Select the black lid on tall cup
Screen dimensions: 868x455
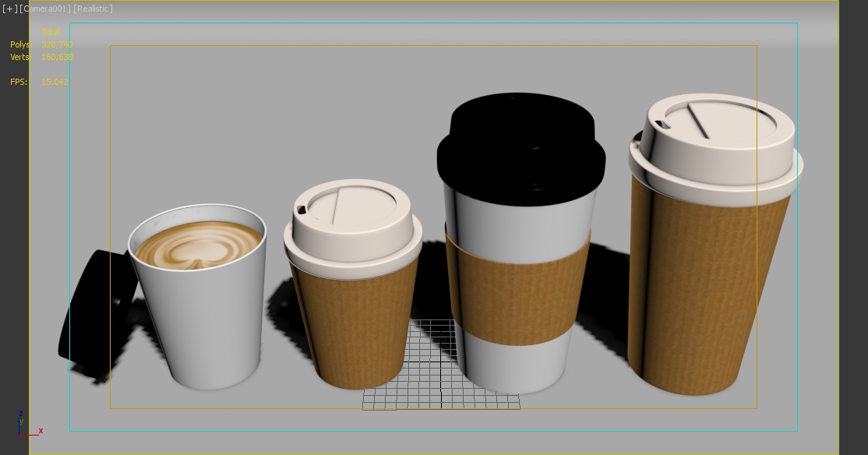coord(520,148)
